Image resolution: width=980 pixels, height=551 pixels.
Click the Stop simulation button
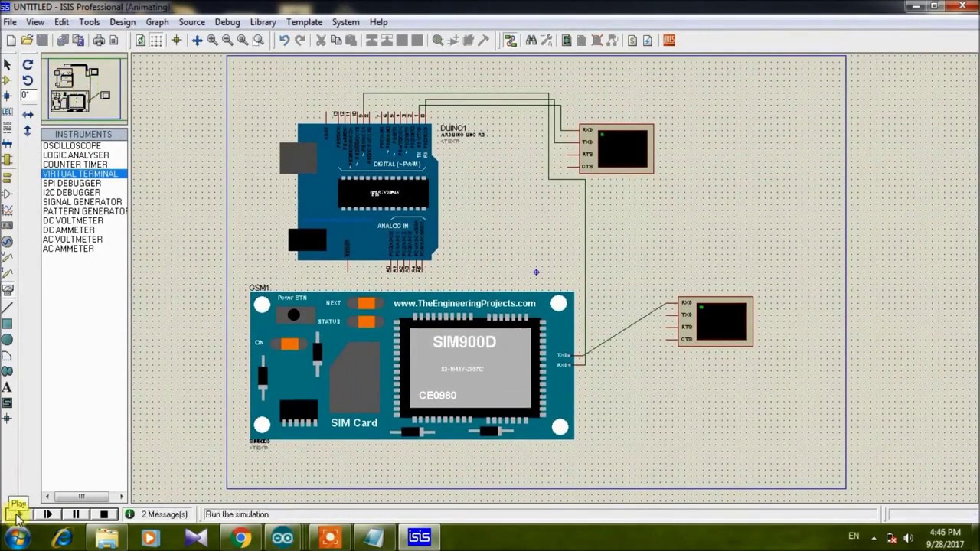(x=104, y=514)
